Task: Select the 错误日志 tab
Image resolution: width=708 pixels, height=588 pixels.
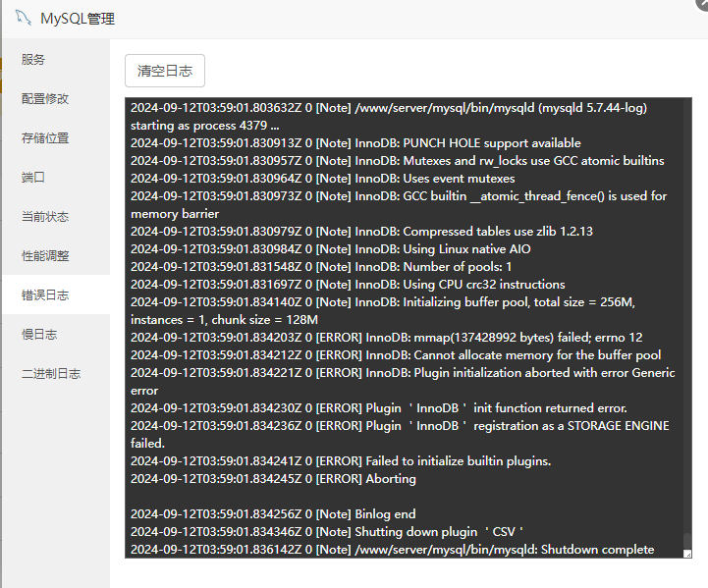Action: tap(56, 294)
